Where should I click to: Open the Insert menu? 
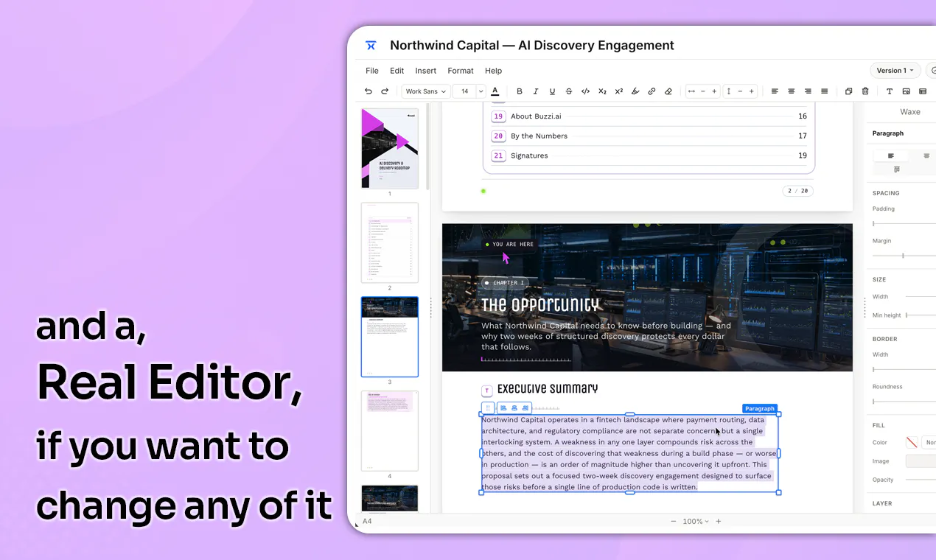point(425,71)
